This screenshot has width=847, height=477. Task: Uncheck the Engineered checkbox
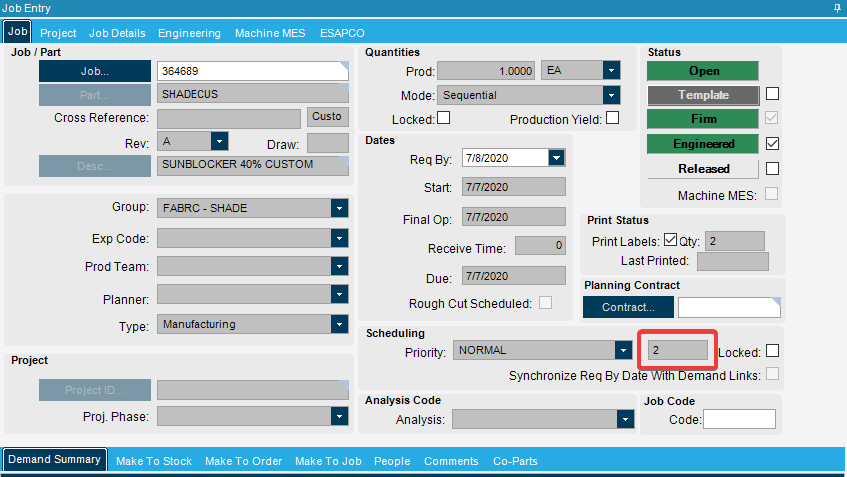click(772, 144)
